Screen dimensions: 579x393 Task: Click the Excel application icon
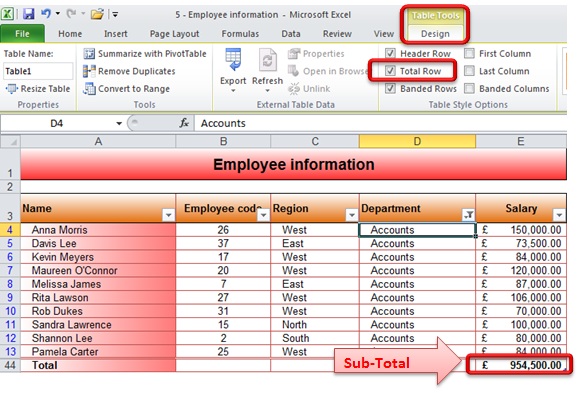8,14
